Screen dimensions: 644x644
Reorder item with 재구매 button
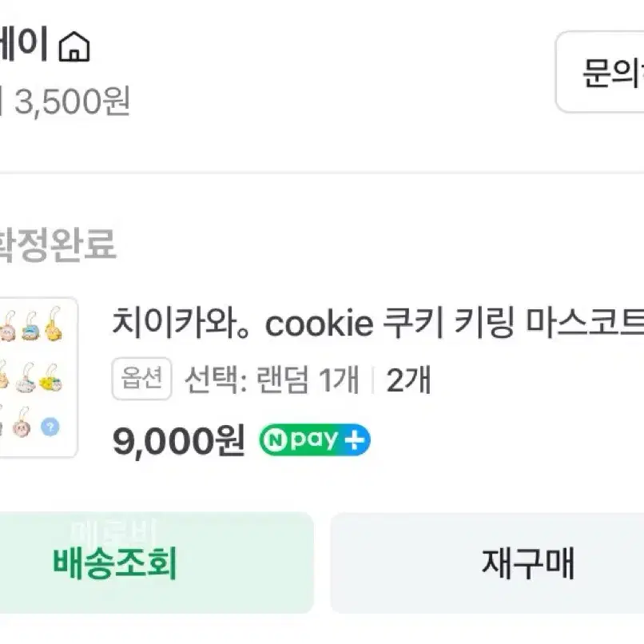click(x=487, y=563)
